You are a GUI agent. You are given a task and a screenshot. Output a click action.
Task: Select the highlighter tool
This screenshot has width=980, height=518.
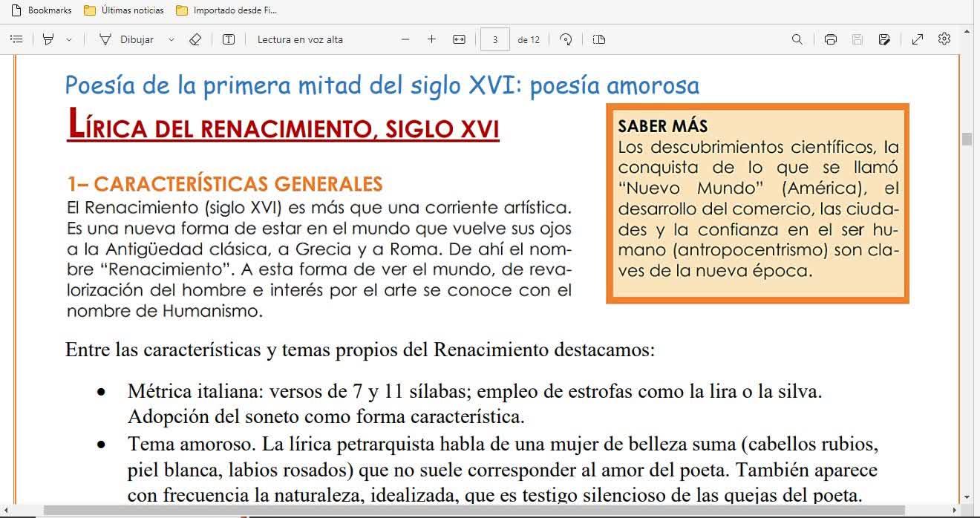48,39
